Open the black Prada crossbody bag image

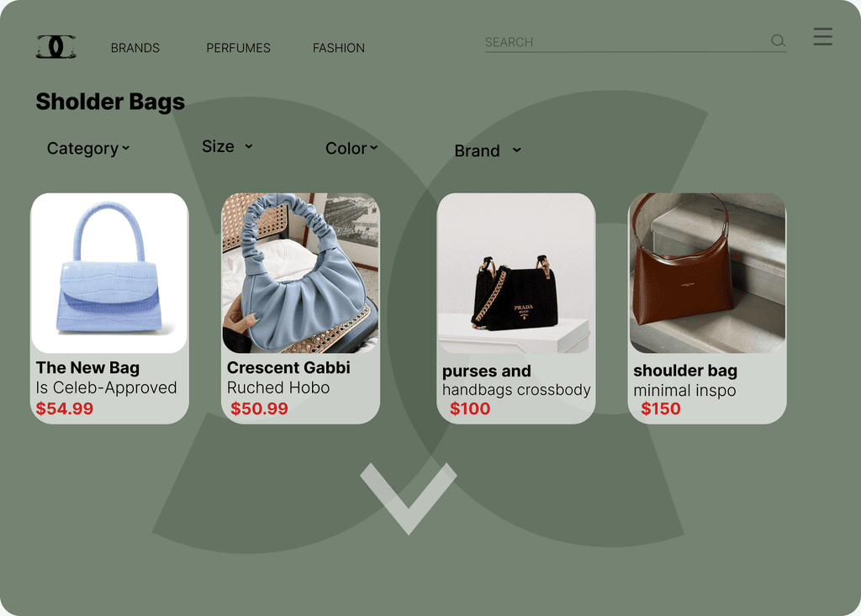click(x=516, y=273)
